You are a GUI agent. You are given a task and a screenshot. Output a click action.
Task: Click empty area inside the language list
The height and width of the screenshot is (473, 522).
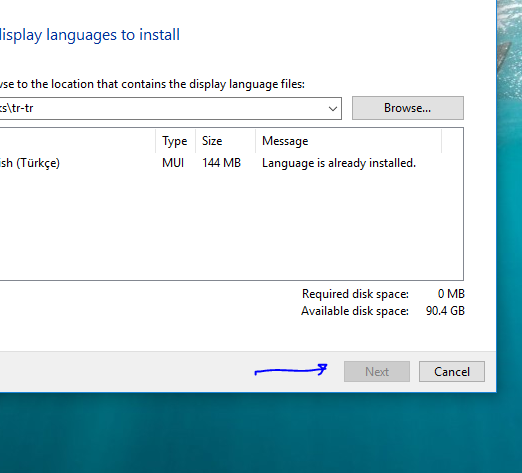coord(230,227)
